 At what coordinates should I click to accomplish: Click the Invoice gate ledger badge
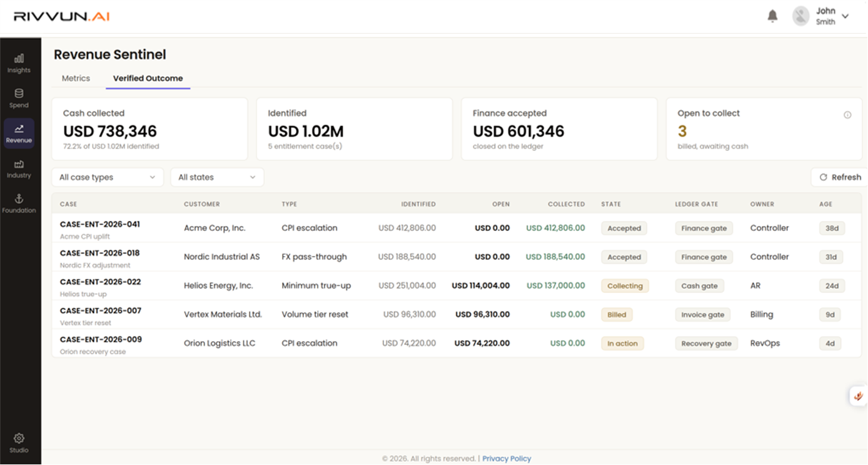pyautogui.click(x=702, y=315)
